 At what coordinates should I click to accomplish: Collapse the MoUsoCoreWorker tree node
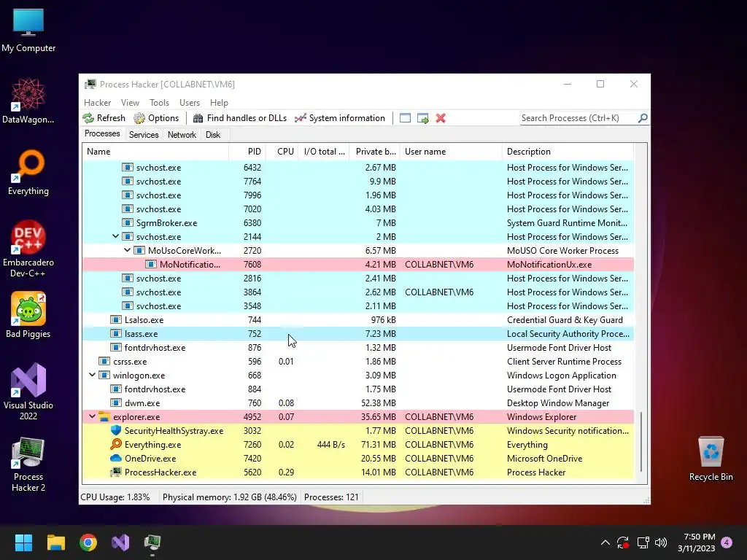127,250
